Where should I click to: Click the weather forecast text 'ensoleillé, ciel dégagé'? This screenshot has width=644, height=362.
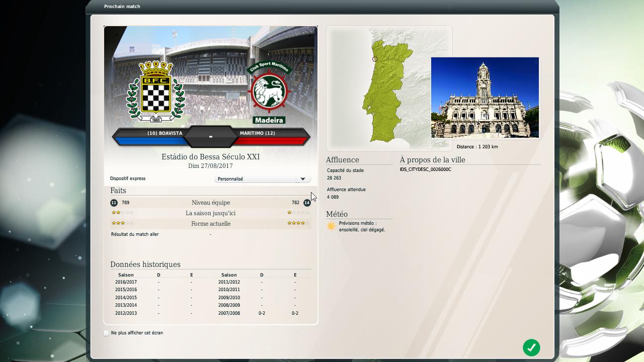click(362, 230)
